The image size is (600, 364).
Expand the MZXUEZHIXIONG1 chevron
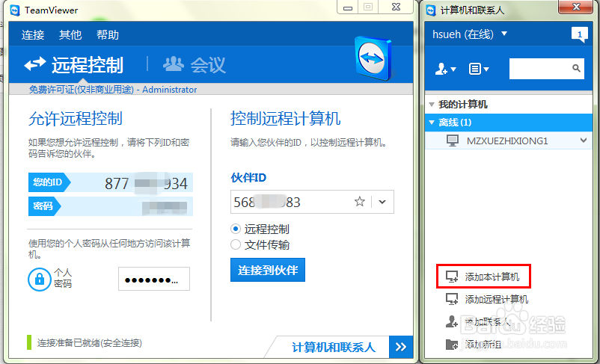click(x=583, y=141)
